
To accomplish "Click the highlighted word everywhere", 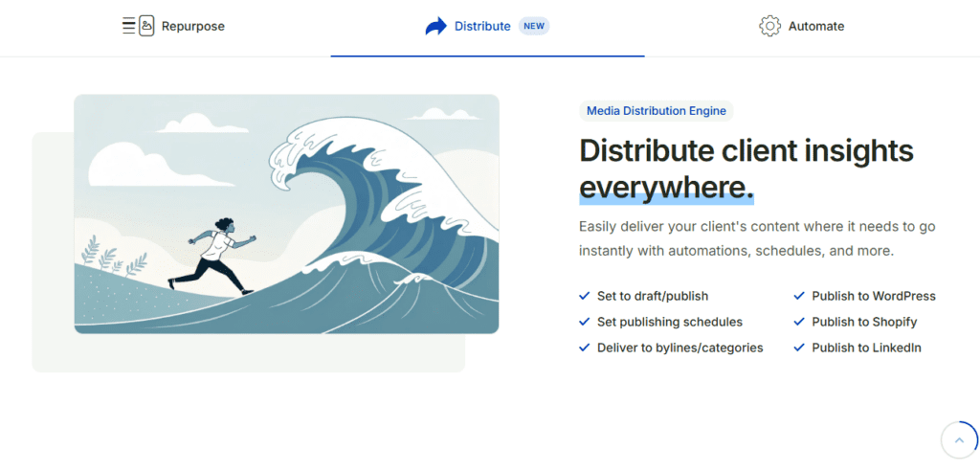I will point(666,187).
